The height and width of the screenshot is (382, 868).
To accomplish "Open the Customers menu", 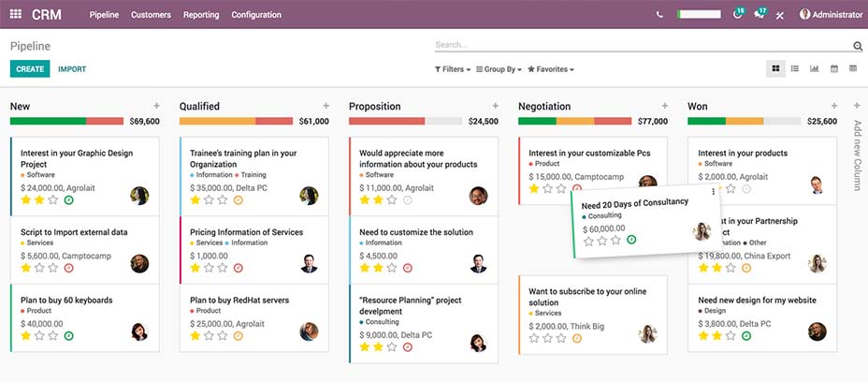I will coord(152,15).
